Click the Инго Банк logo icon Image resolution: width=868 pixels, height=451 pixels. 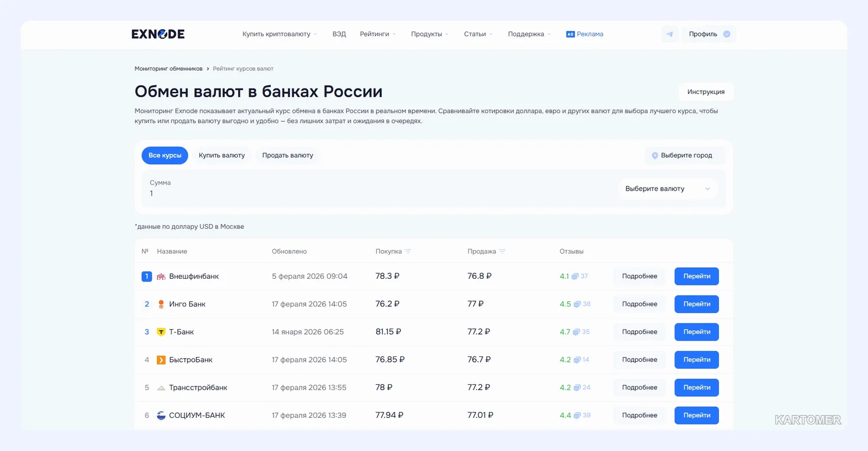[x=161, y=304]
